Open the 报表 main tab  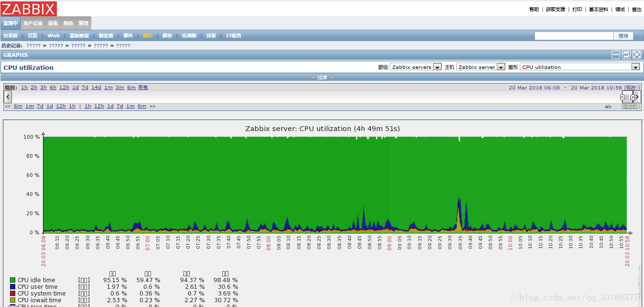coord(53,23)
